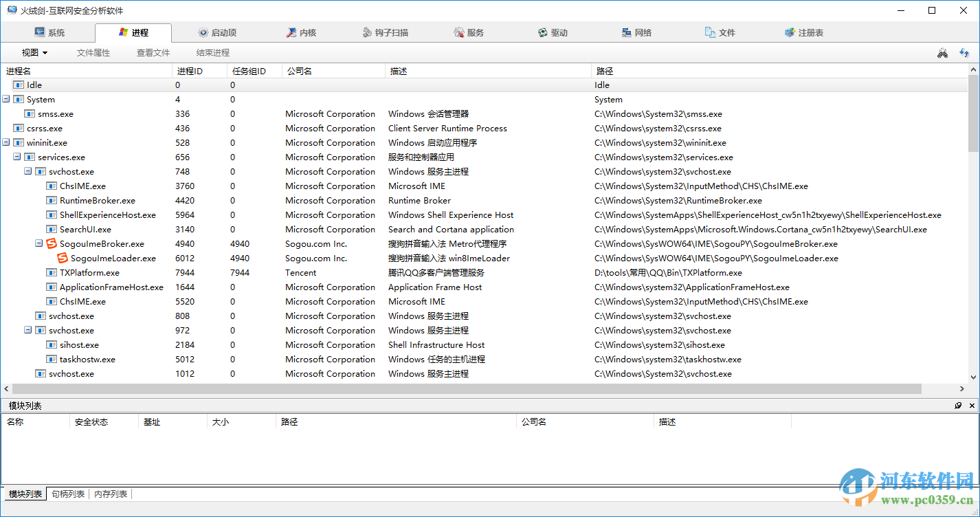Screen dimensions: 980x517
Task: Sort process list by 路径 header
Action: [x=780, y=71]
